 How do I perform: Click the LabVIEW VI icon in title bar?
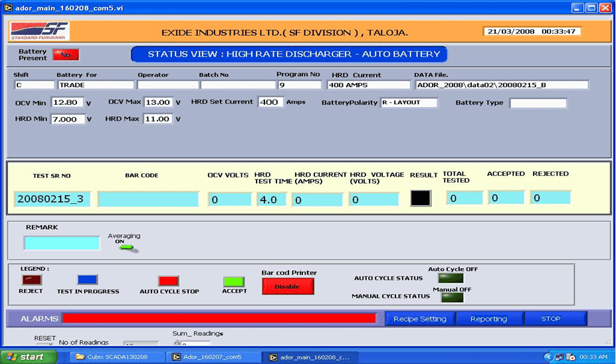pyautogui.click(x=8, y=7)
